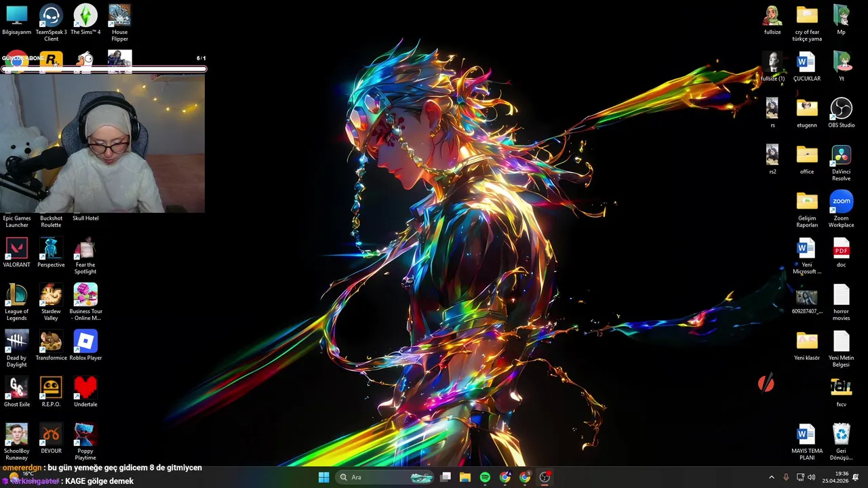The height and width of the screenshot is (488, 868).
Task: Open Stardew Valley shortcut
Action: click(51, 302)
